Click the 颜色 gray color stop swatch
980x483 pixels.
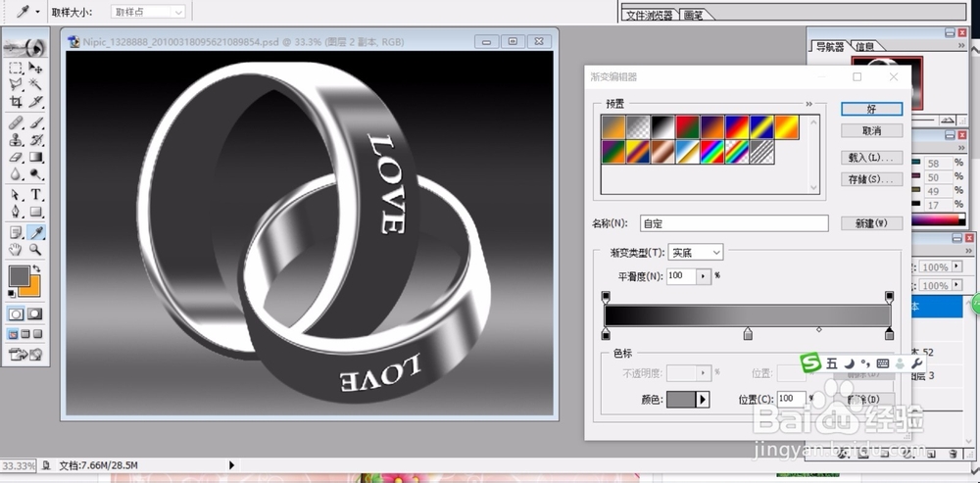pyautogui.click(x=681, y=400)
